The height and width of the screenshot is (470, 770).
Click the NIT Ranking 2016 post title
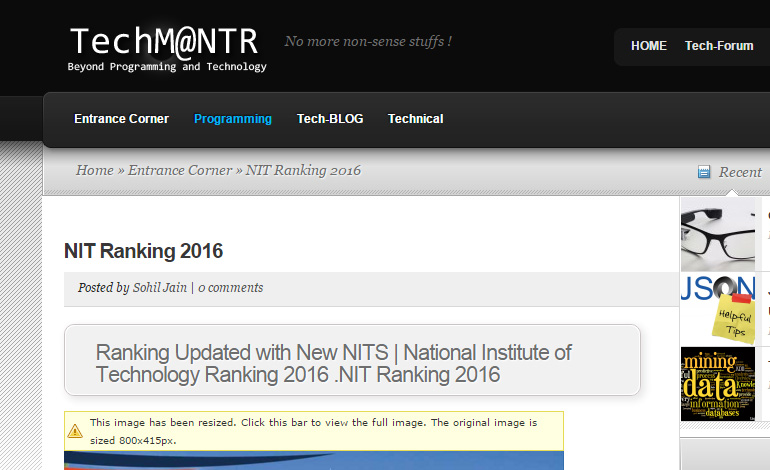coord(143,250)
